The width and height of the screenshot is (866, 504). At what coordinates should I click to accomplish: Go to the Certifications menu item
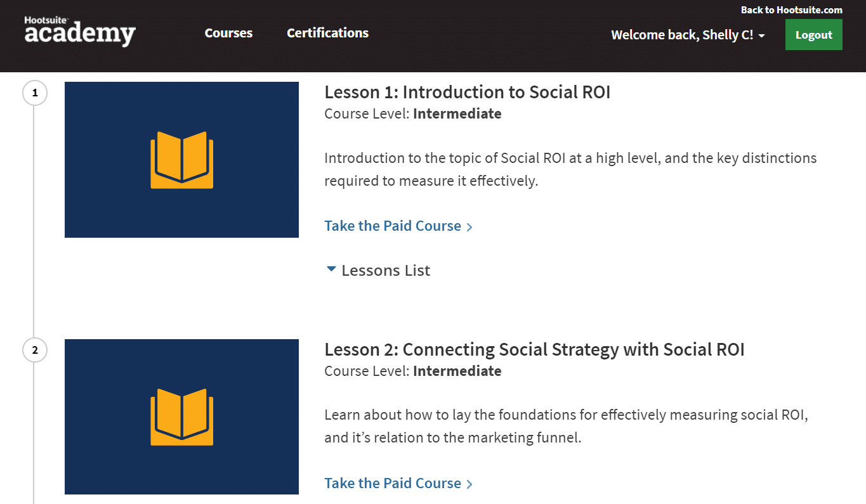point(327,33)
